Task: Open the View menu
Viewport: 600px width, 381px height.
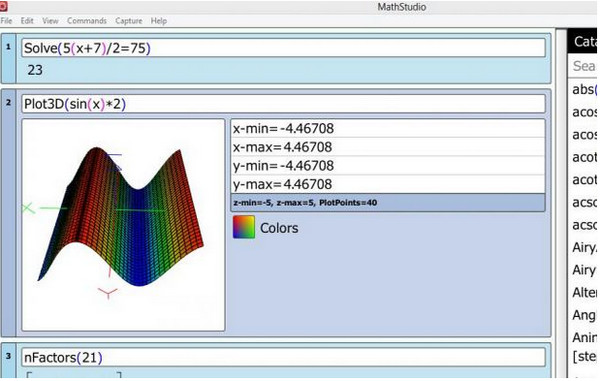Action: 50,21
